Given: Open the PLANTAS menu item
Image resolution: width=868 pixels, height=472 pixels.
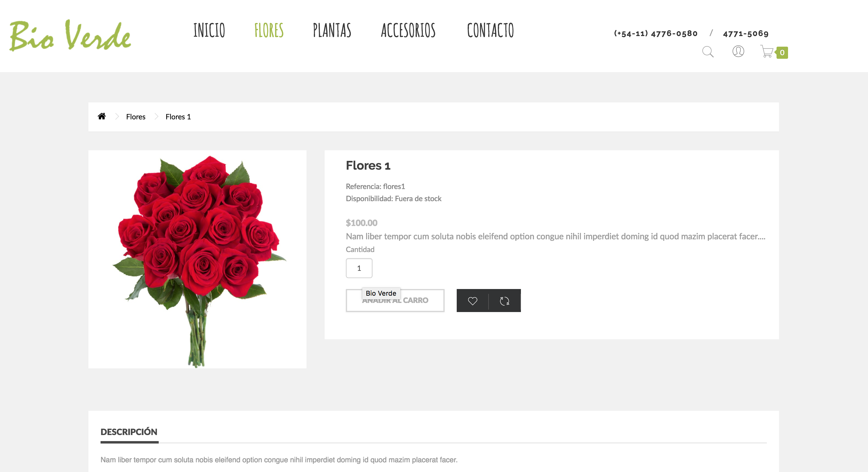Looking at the screenshot, I should point(332,30).
